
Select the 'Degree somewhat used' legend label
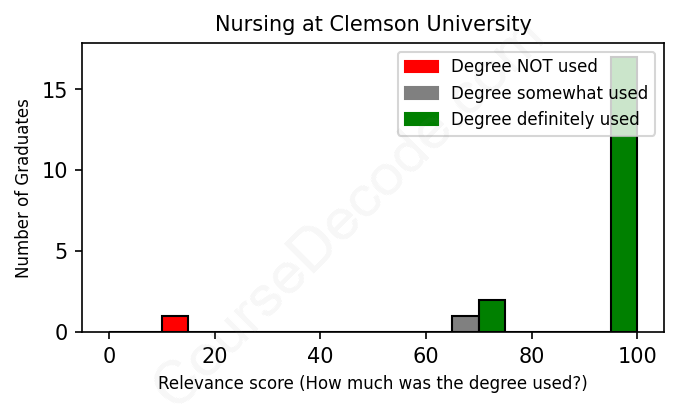pos(549,93)
